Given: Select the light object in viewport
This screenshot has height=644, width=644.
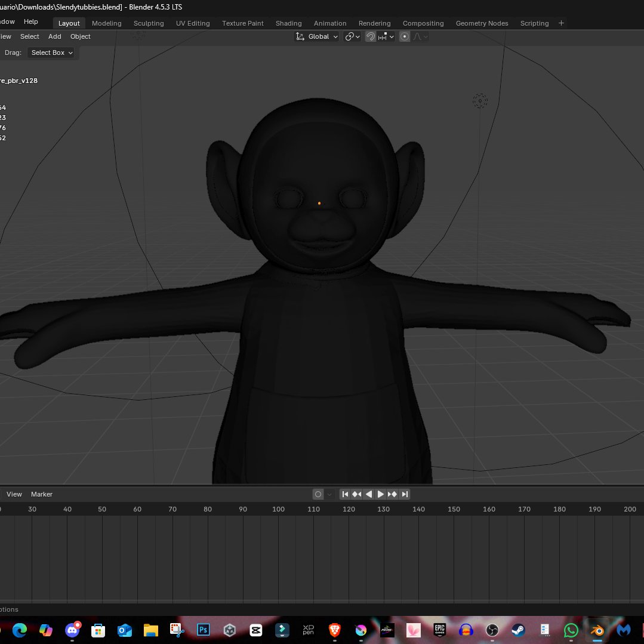Looking at the screenshot, I should 480,101.
